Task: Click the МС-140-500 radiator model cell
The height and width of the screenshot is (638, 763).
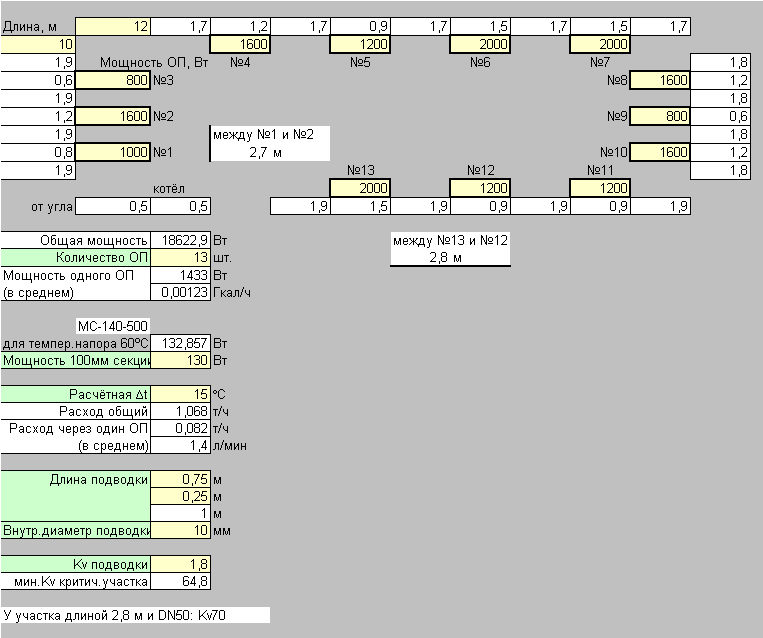Action: [x=114, y=326]
